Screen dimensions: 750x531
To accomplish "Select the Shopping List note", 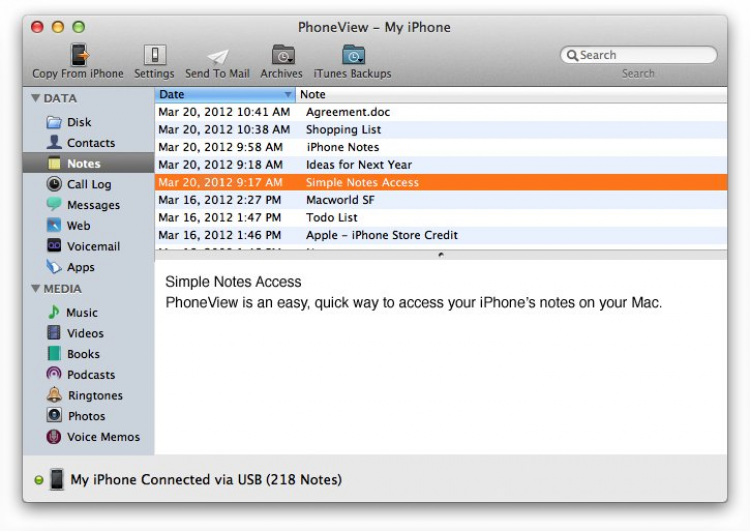I will click(441, 130).
